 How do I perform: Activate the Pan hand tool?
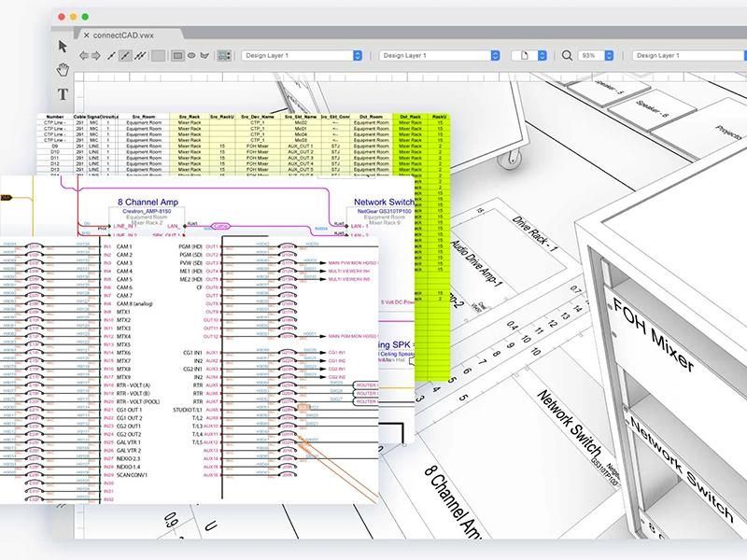[63, 69]
